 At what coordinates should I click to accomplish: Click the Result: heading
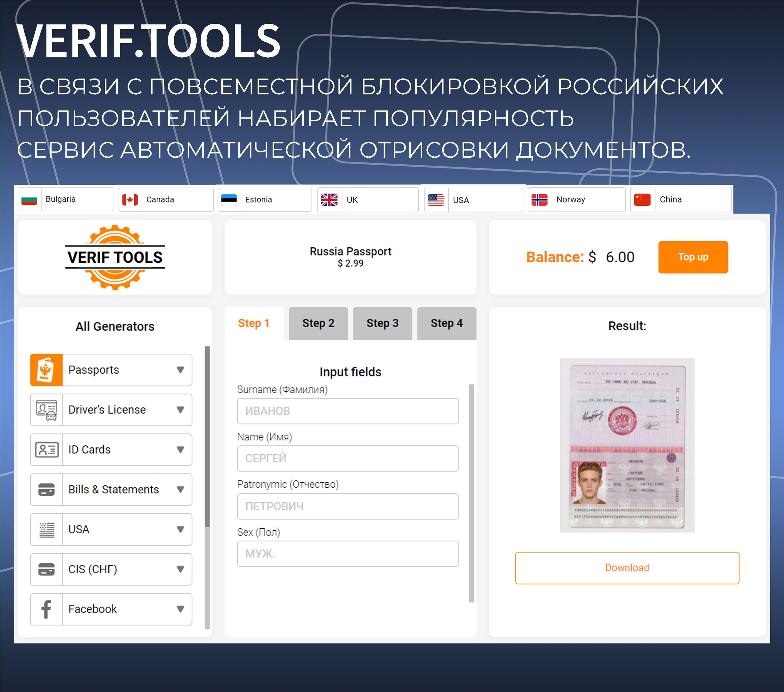(627, 326)
